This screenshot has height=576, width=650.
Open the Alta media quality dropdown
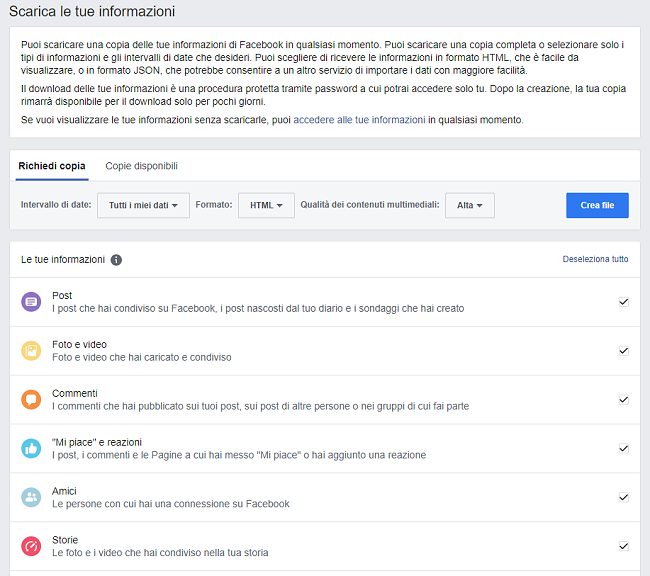(470, 205)
